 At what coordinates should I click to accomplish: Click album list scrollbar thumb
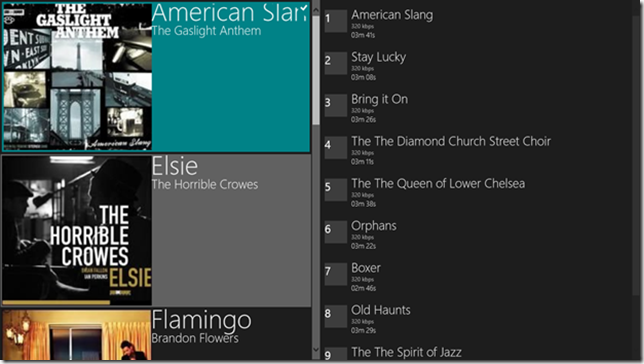(x=315, y=70)
